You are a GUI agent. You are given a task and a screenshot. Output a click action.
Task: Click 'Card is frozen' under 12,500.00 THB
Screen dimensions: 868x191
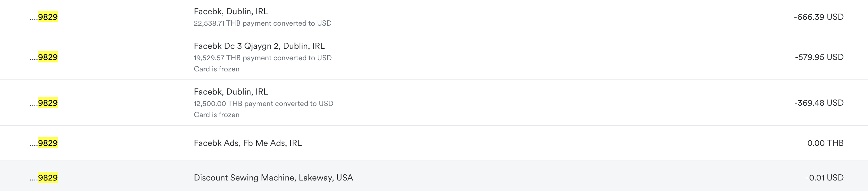(217, 115)
